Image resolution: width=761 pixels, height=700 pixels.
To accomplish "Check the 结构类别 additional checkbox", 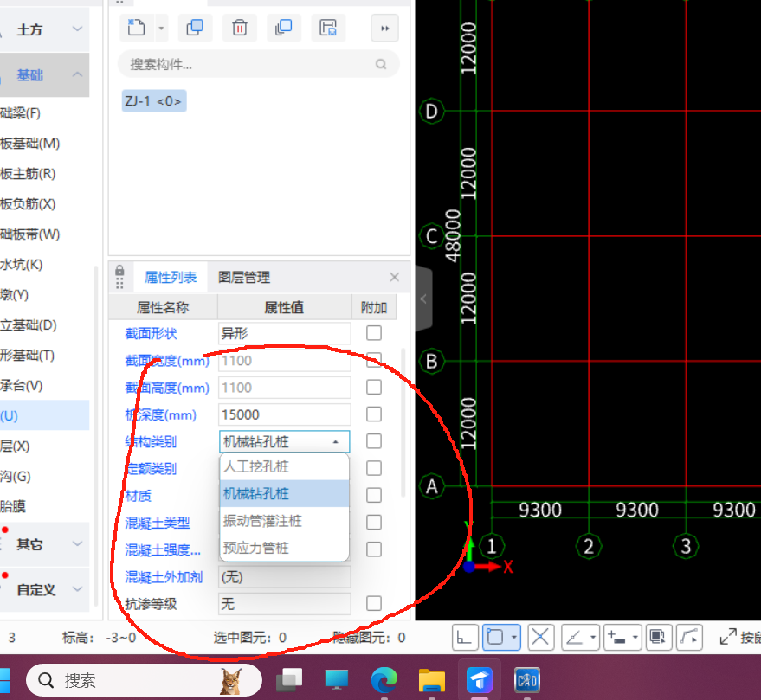I will click(x=374, y=441).
